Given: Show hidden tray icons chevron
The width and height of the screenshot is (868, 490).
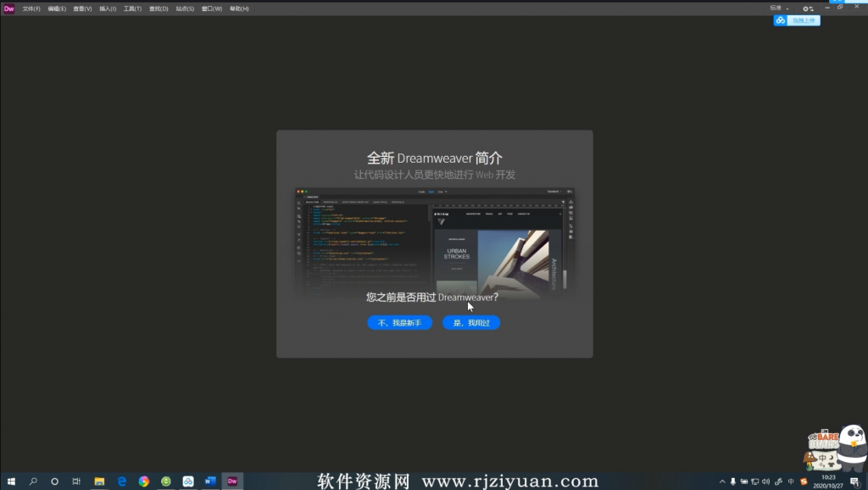Looking at the screenshot, I should pos(722,482).
